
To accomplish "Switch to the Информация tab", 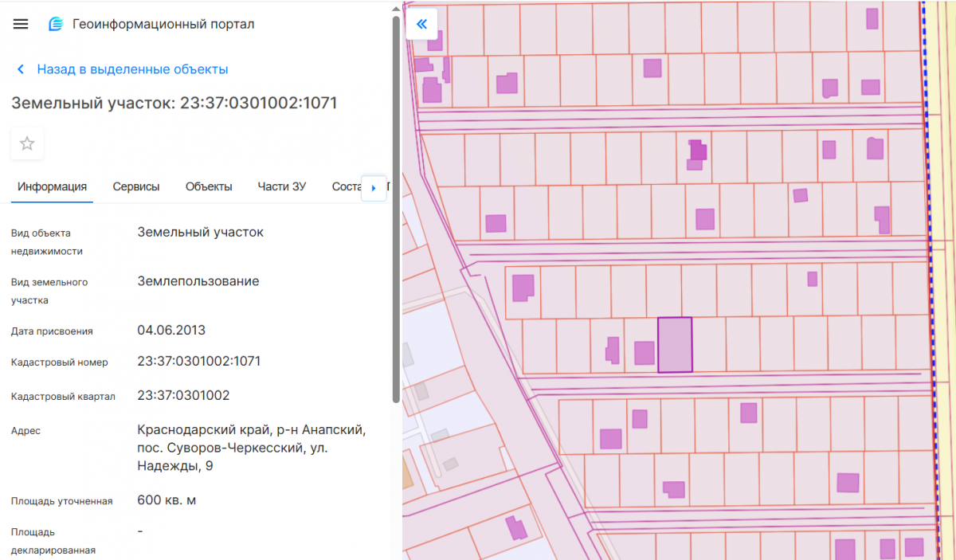I will 52,186.
